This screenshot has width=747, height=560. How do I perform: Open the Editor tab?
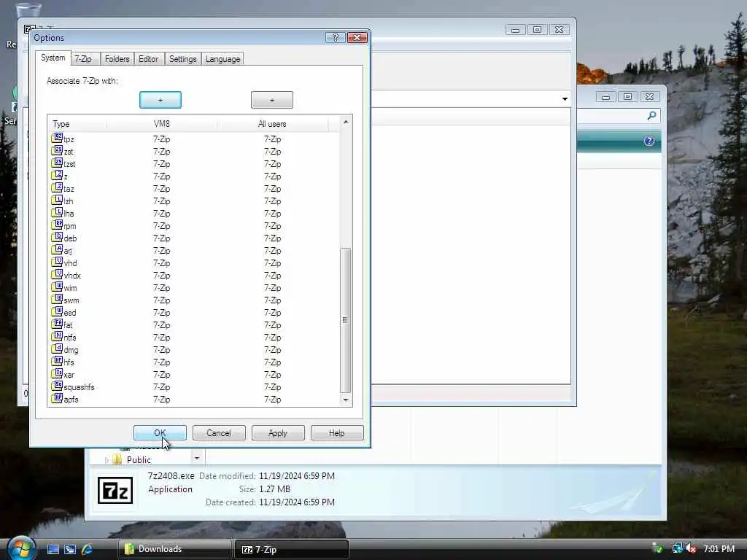(x=149, y=59)
